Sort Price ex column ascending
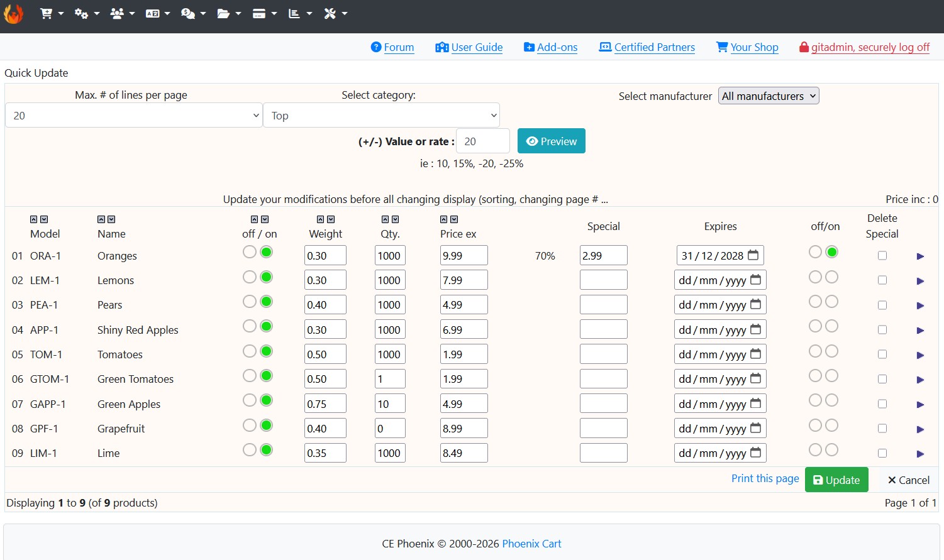 click(444, 219)
